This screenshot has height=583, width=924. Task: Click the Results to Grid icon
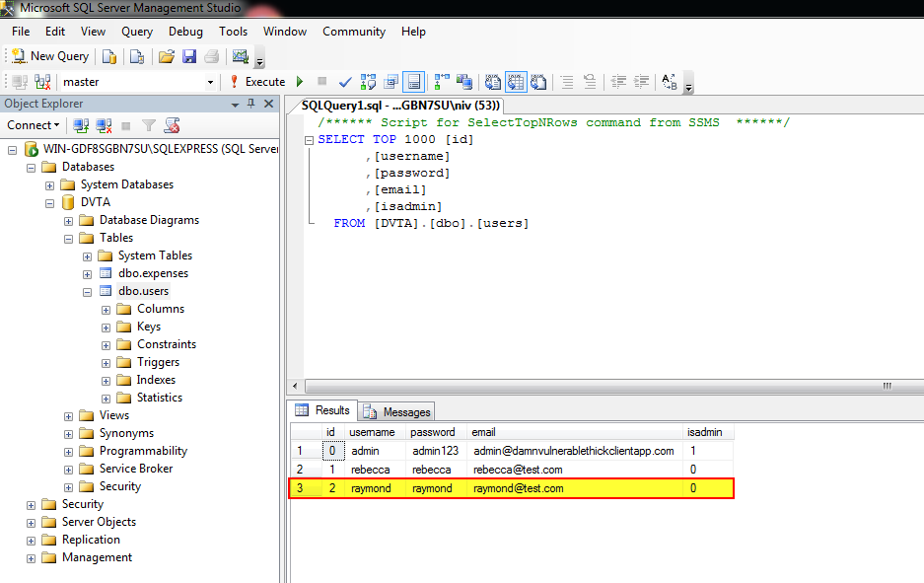[516, 82]
